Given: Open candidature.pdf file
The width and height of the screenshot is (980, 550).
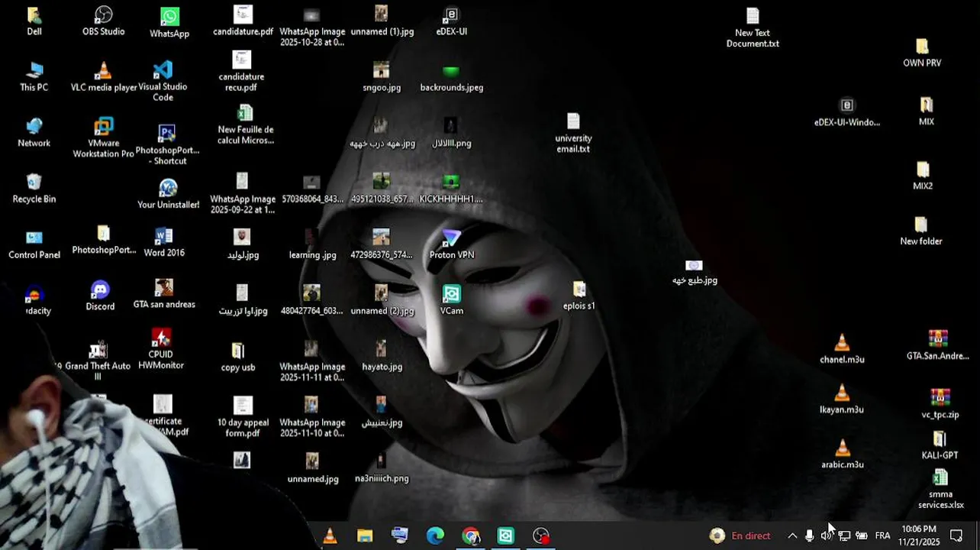Looking at the screenshot, I should point(243,21).
